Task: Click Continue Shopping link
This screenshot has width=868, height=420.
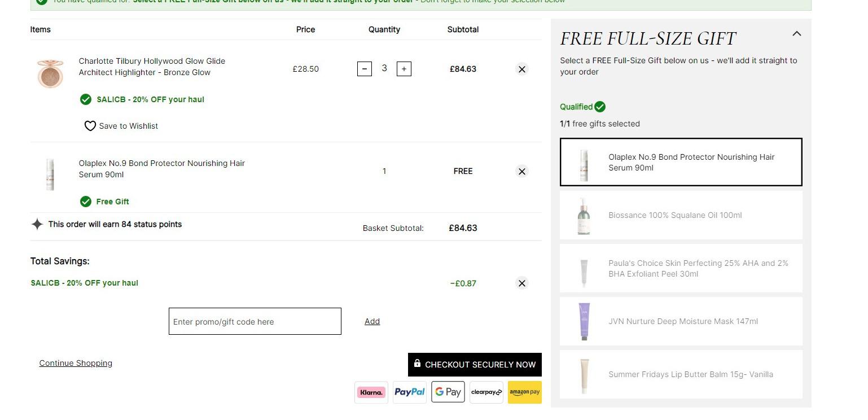Action: (76, 363)
